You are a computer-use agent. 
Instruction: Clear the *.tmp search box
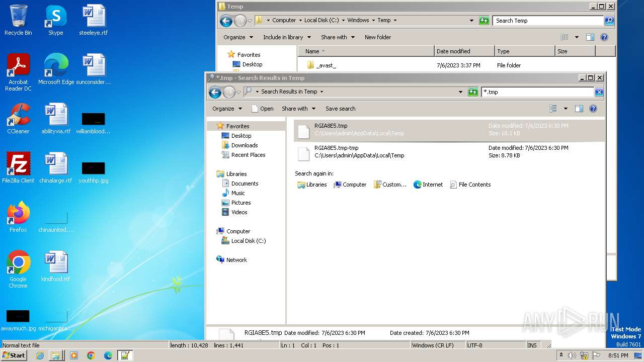point(599,92)
